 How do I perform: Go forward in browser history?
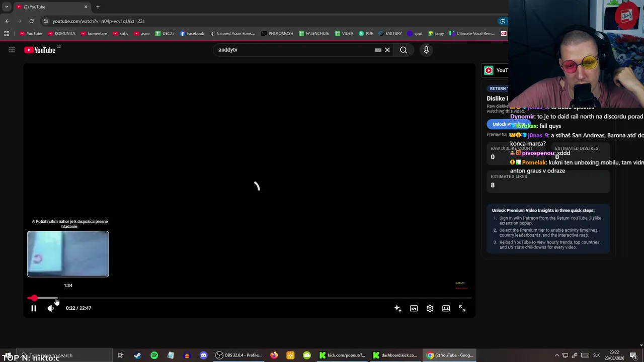pos(19,21)
